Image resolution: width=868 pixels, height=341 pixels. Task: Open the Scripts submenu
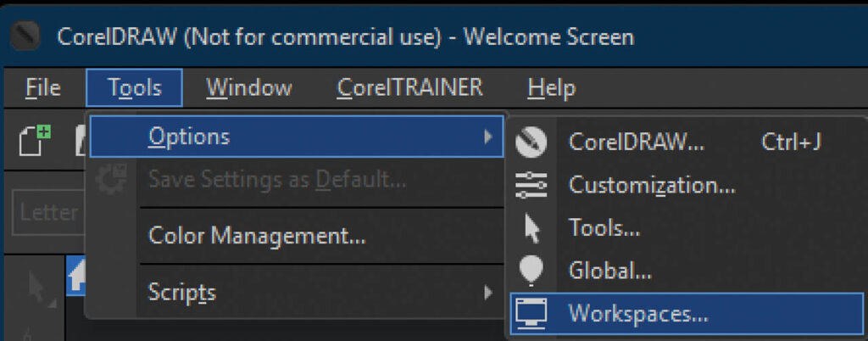point(297,292)
